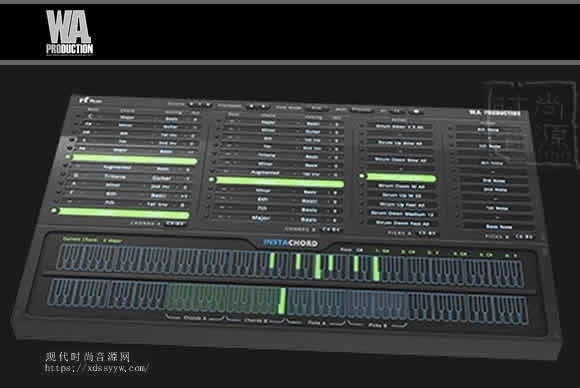580x388 pixels.
Task: Open the Basic voicing dropdown in the first row
Action: (172, 119)
